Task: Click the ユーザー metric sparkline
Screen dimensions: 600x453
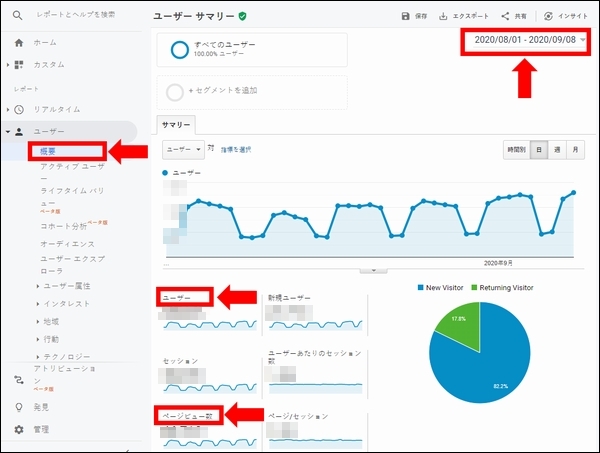Action: (x=210, y=325)
